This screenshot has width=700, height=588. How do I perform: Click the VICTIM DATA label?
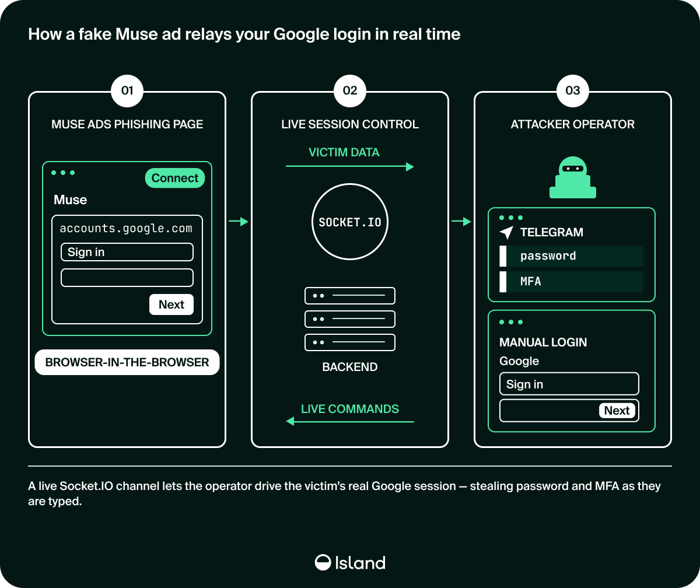click(x=344, y=152)
